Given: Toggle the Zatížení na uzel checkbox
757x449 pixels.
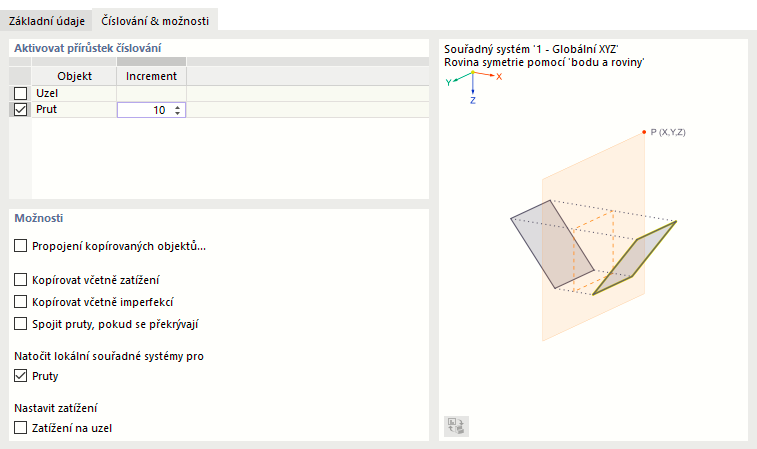Looking at the screenshot, I should 21,428.
